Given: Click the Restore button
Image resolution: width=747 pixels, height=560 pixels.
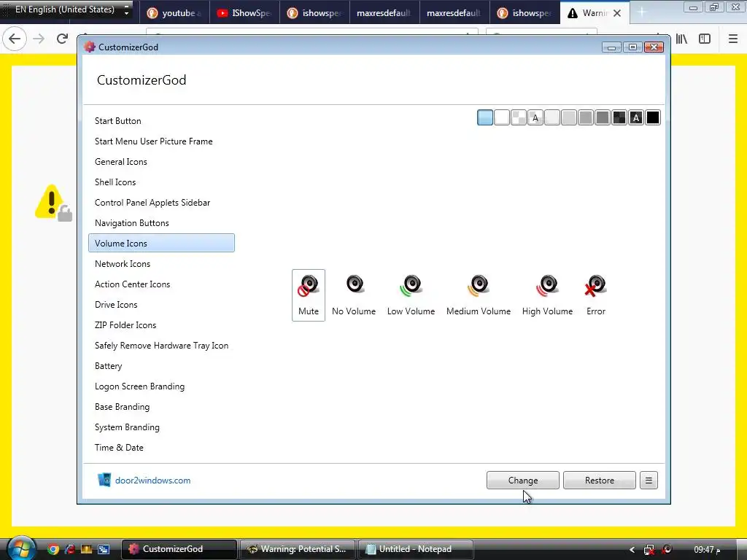Looking at the screenshot, I should click(600, 480).
